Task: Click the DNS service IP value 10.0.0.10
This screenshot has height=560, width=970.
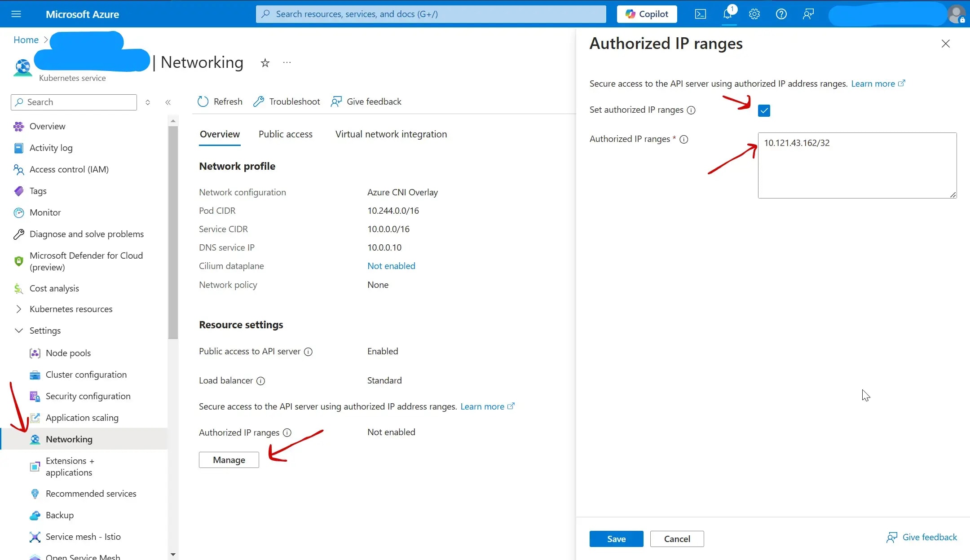Action: pos(384,247)
